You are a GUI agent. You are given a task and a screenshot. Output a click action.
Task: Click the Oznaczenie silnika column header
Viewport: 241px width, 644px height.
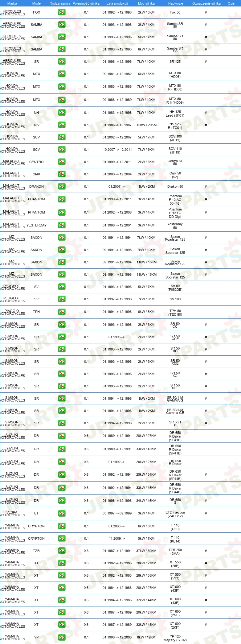click(206, 3)
